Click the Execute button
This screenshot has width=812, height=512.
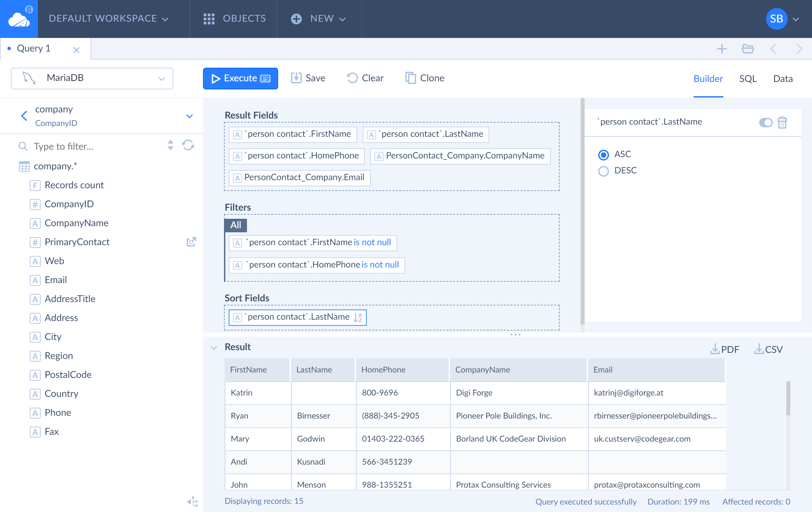(241, 78)
